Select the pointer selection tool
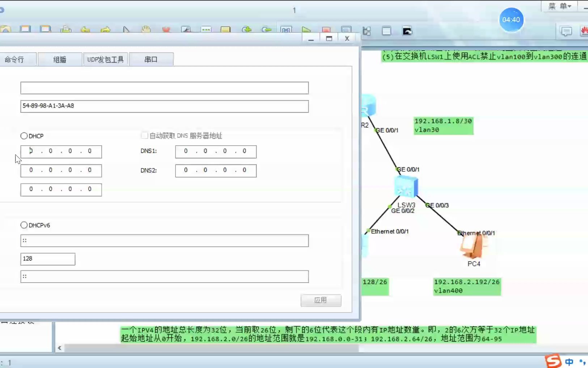588x368 pixels. [126, 29]
